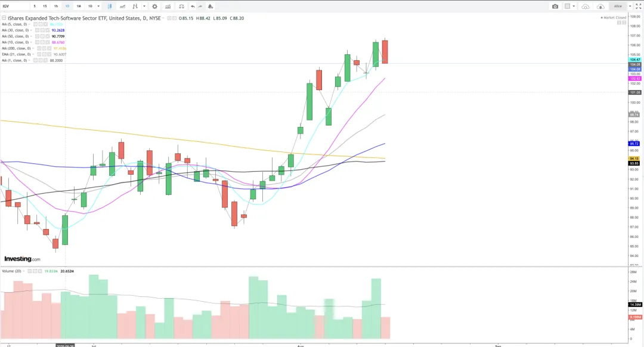Hide the MA (10, close, 0) line
The image size is (644, 347).
[37, 42]
